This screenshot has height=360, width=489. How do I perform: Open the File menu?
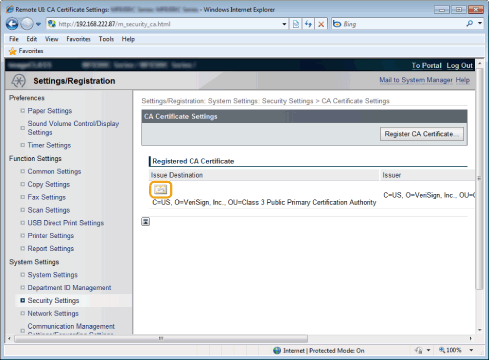click(14, 39)
